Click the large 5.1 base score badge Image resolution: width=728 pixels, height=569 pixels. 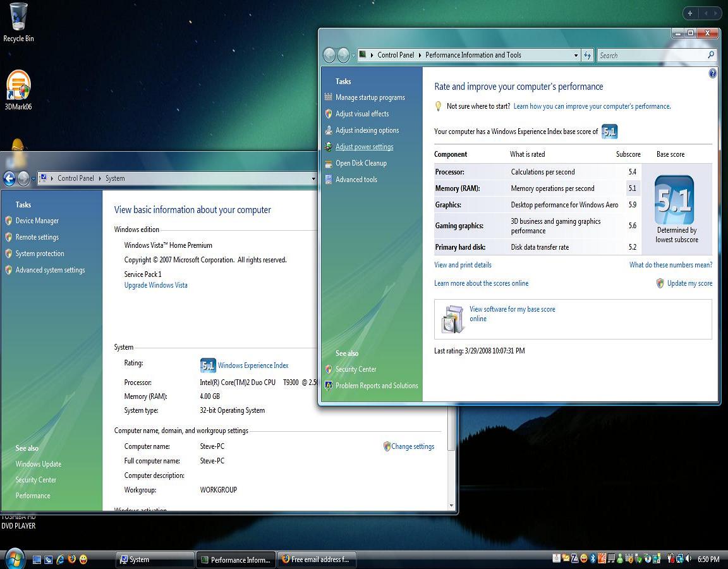(674, 200)
